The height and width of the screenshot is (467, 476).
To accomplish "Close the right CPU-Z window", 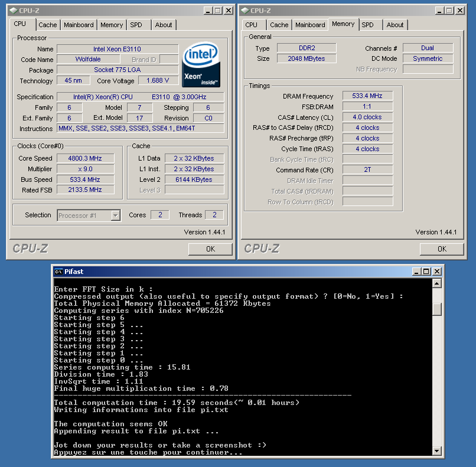I will [x=460, y=11].
